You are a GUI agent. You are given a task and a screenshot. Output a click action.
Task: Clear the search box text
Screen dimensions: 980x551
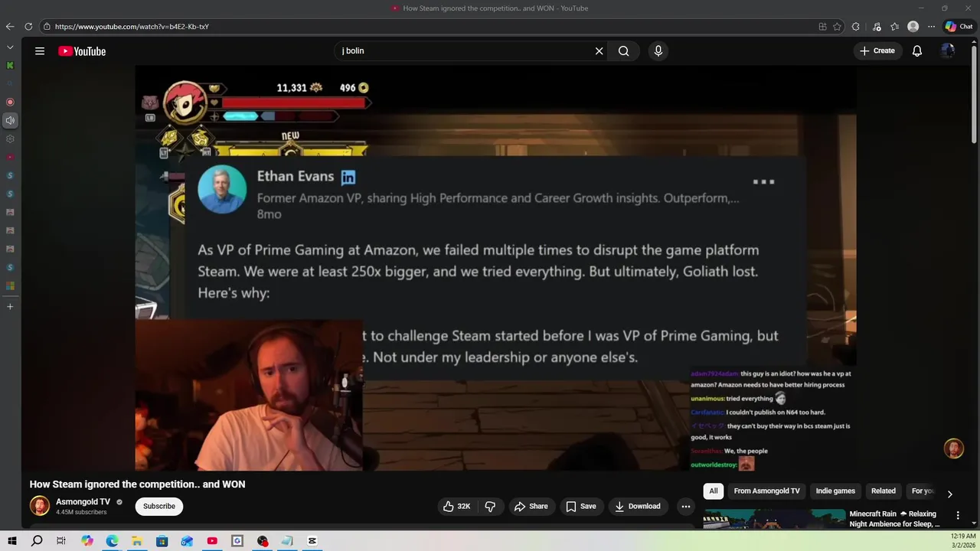[x=599, y=51]
